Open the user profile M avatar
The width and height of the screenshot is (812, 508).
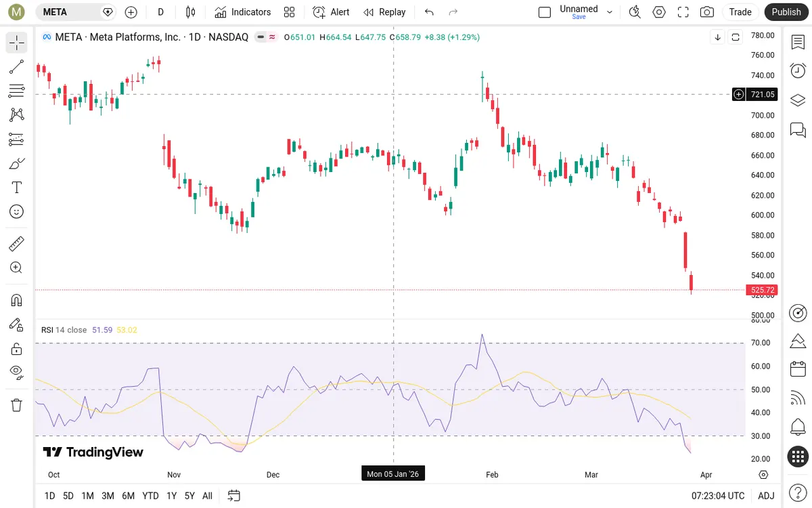(15, 12)
